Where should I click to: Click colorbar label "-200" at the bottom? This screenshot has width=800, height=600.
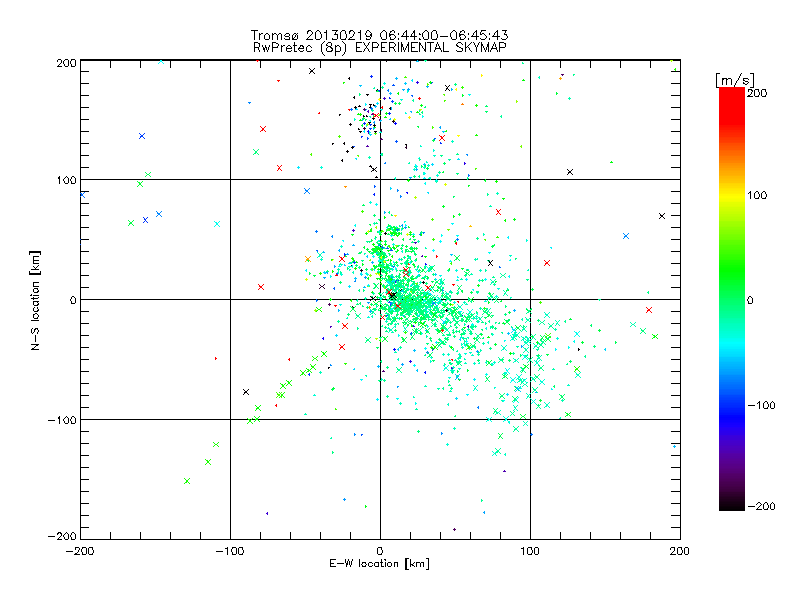coord(761,506)
